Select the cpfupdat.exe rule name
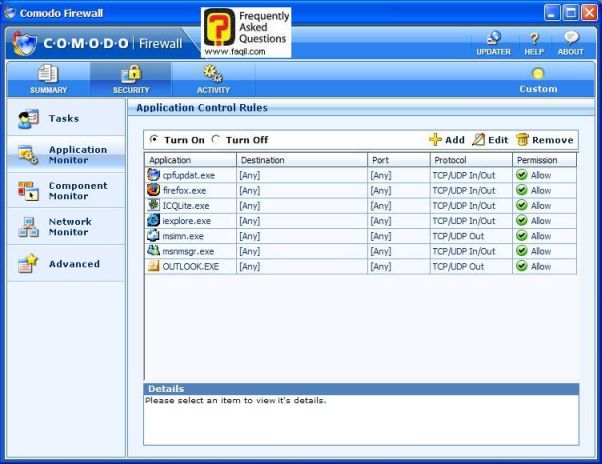Image resolution: width=602 pixels, height=464 pixels. [x=189, y=175]
